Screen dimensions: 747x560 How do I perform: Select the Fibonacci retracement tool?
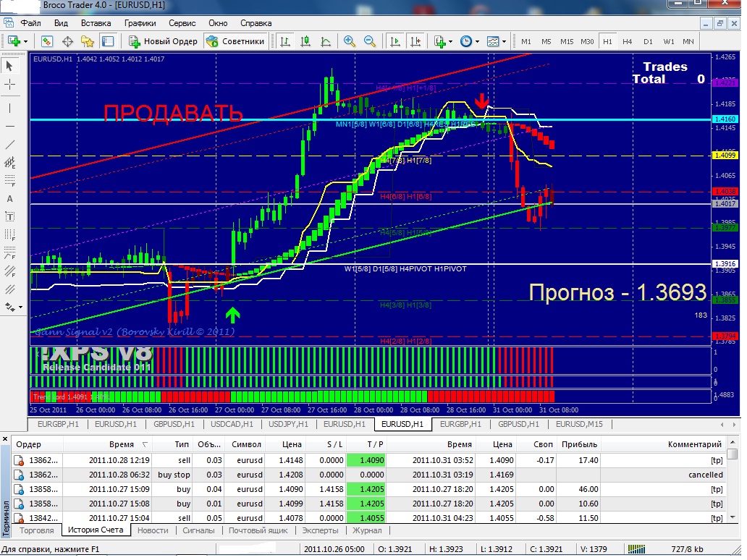coord(9,180)
